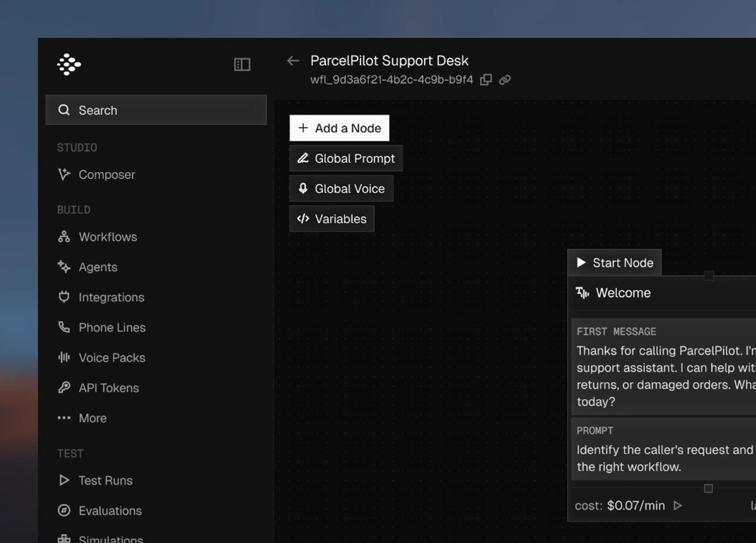Click the plus icon in Add a Node
Viewport: 756px width, 543px height.
click(x=303, y=128)
